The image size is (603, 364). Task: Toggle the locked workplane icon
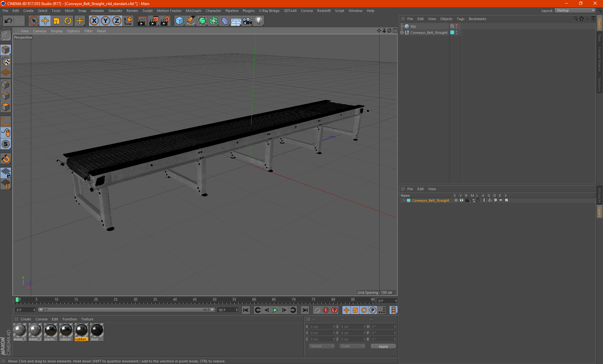click(6, 173)
